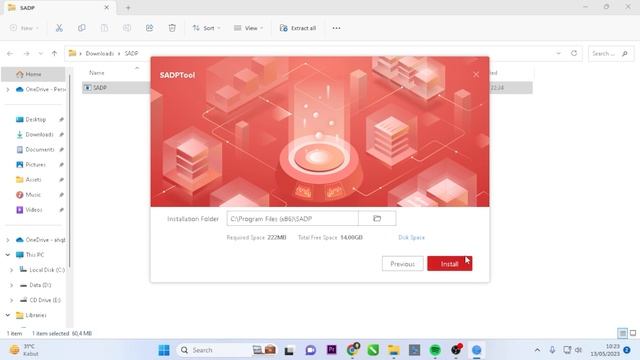Viewport: 640px width, 360px height.
Task: Expand Data (D:) drive node
Action: pos(11,285)
